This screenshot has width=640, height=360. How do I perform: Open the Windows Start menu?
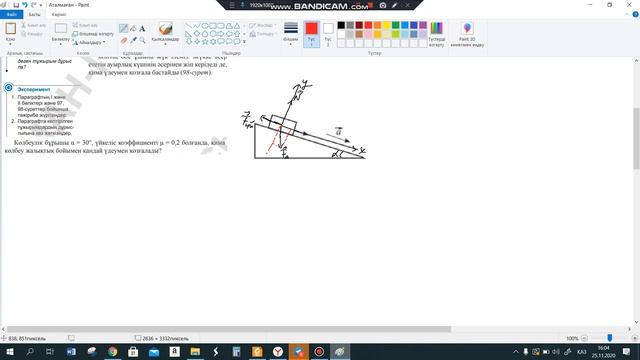click(x=9, y=351)
